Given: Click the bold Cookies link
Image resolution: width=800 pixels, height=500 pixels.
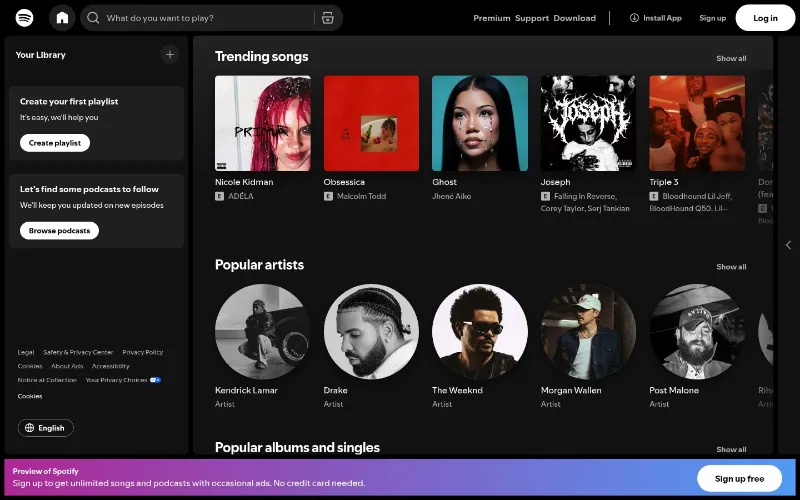Looking at the screenshot, I should tap(30, 396).
